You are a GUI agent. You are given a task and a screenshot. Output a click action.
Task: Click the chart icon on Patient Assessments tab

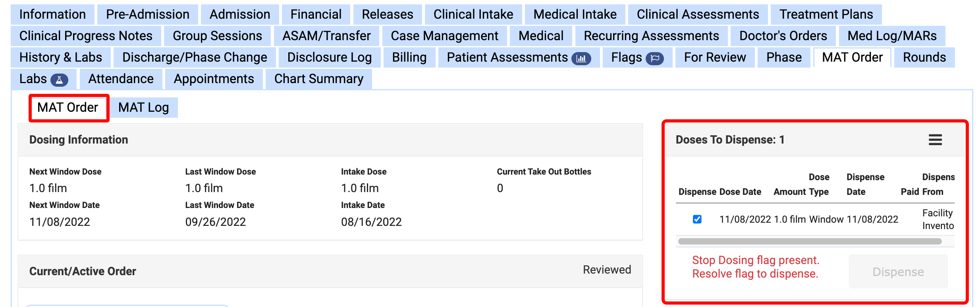(581, 58)
